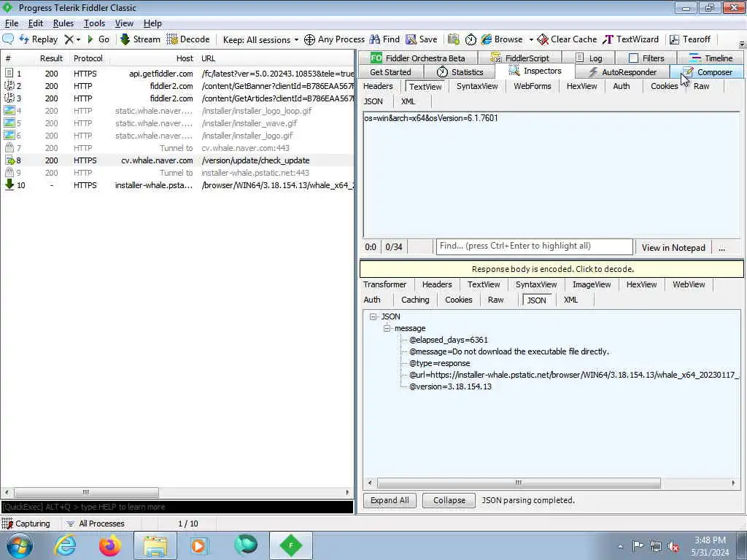Open the Keep: All sessions dropdown

[260, 39]
